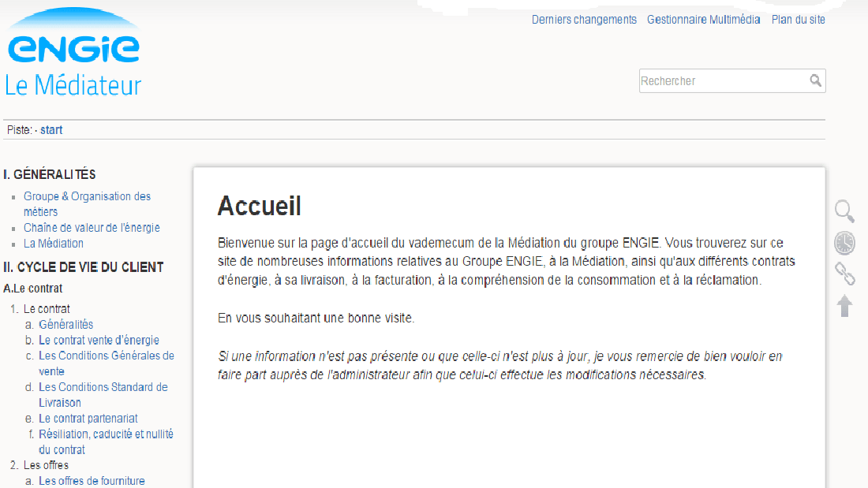
Task: Follow the start breadcrumb link
Action: pyautogui.click(x=51, y=130)
